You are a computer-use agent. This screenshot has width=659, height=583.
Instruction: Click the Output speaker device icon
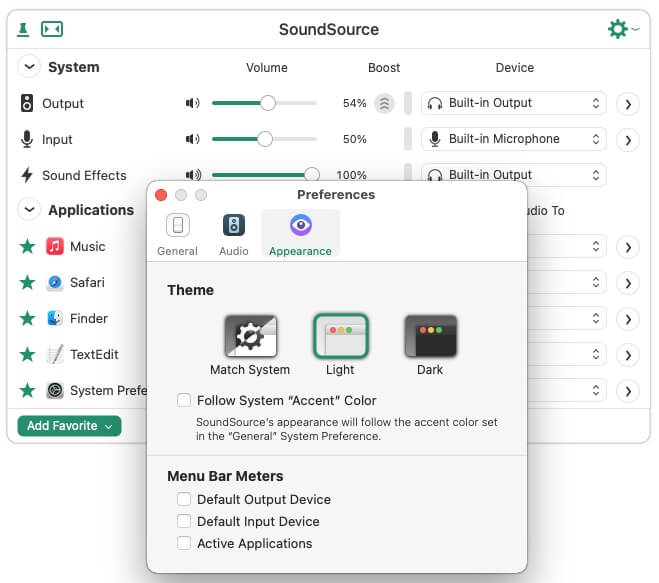(27, 103)
